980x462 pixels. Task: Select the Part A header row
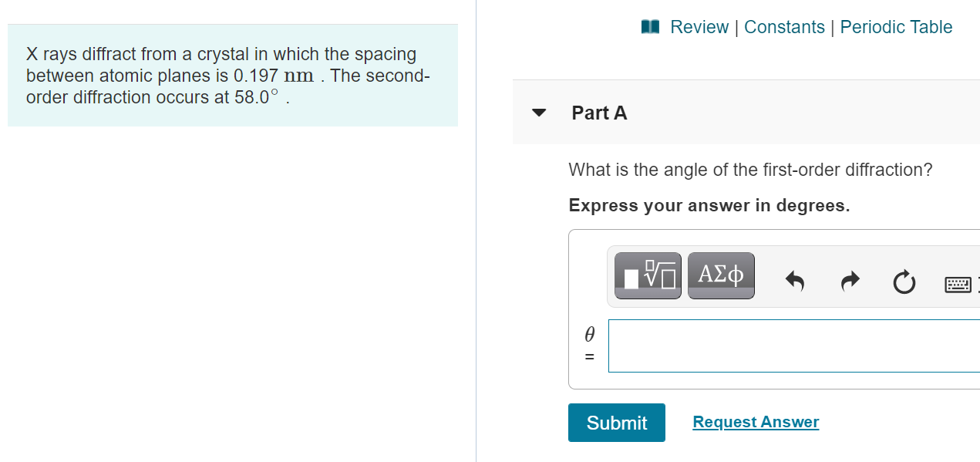(694, 113)
